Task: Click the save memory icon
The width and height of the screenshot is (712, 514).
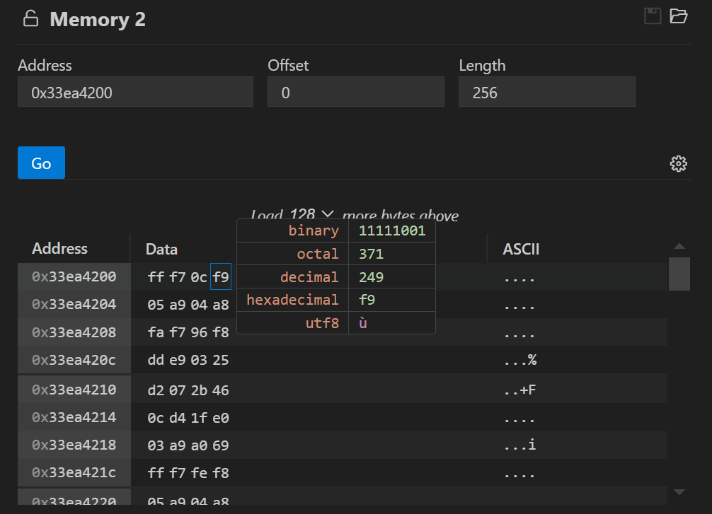Action: tap(653, 16)
